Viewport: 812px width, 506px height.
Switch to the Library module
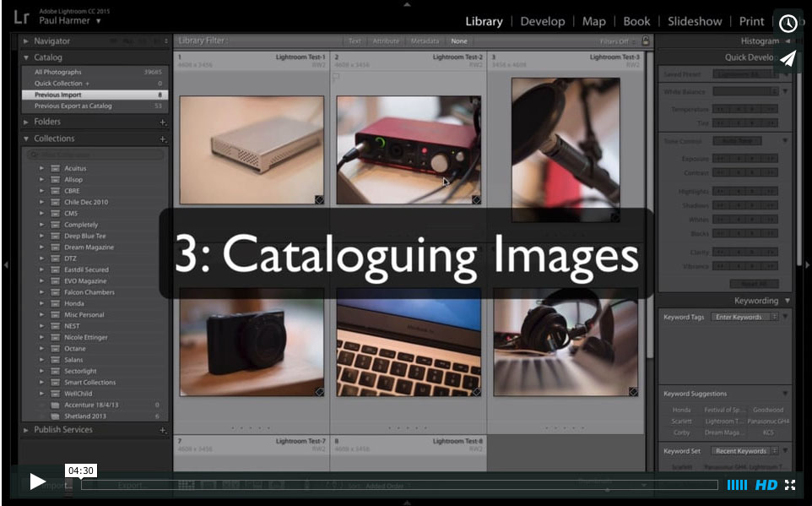point(484,21)
